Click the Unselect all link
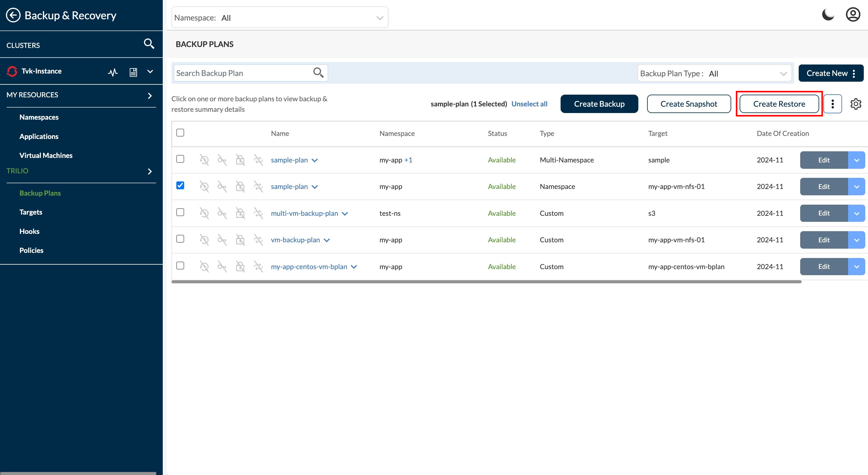This screenshot has width=868, height=475. click(x=529, y=104)
